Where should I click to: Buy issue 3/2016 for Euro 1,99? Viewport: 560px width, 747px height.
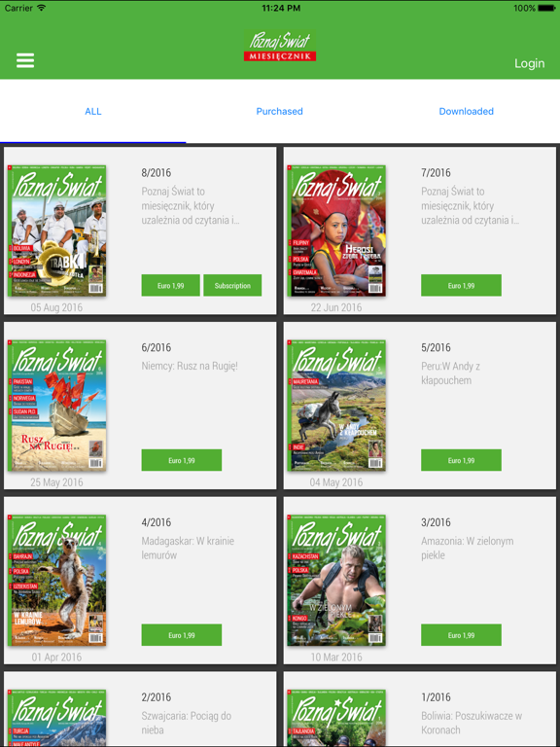tap(461, 635)
